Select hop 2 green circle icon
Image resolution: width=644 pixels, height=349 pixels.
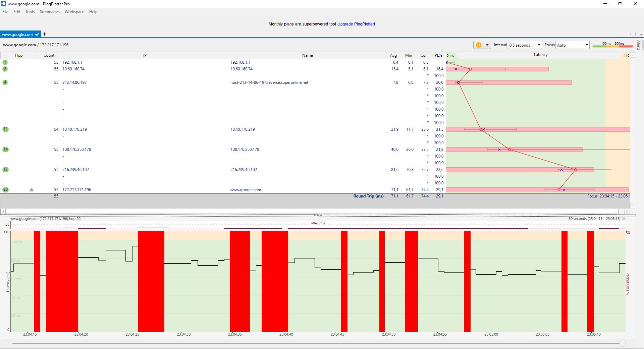[5, 69]
